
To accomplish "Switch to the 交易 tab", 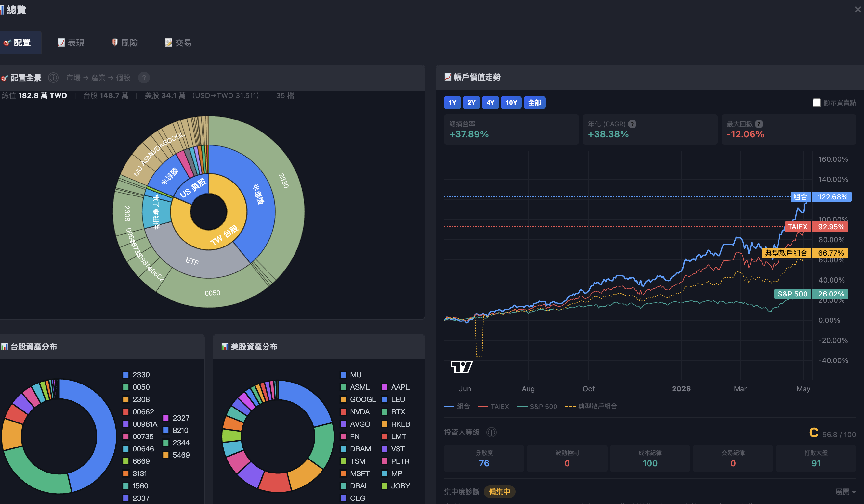I will coord(178,43).
